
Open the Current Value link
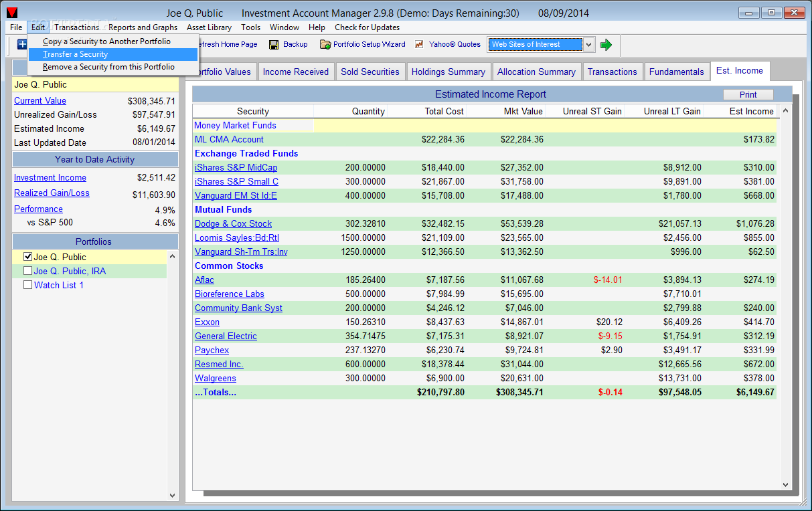click(40, 101)
